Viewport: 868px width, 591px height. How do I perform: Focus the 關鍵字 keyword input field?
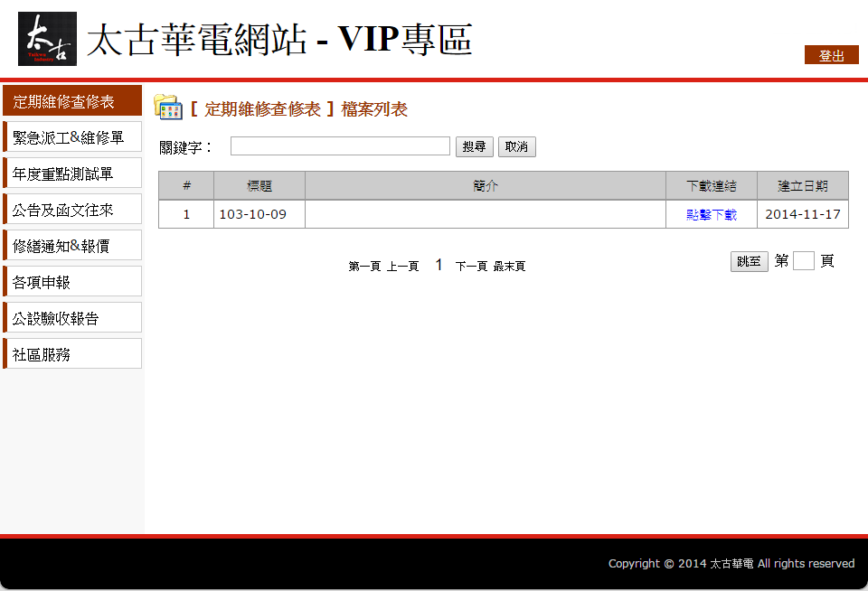[x=340, y=146]
